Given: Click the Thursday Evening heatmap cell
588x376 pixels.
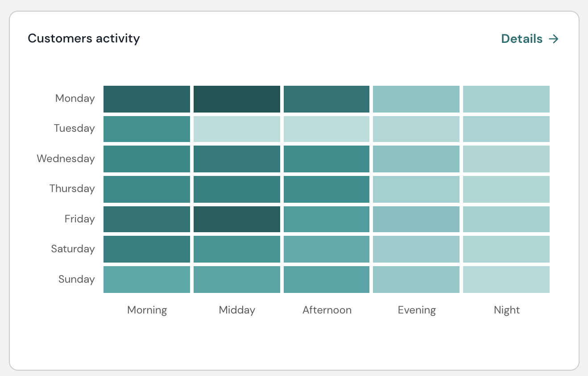Looking at the screenshot, I should pyautogui.click(x=416, y=189).
